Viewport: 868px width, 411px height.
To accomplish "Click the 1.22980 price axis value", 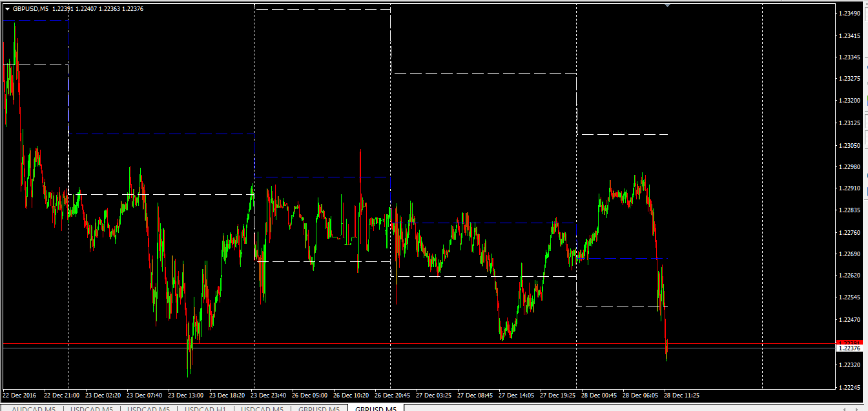I will pos(849,166).
